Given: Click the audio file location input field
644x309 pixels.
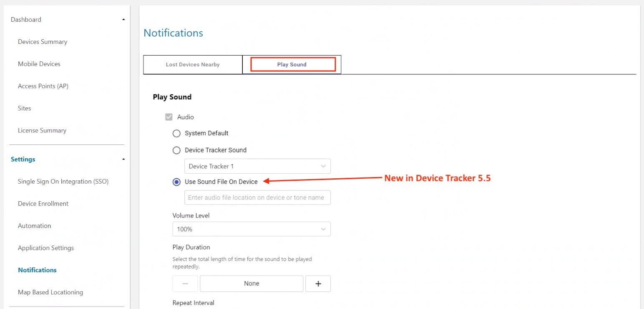Looking at the screenshot, I should tap(257, 198).
